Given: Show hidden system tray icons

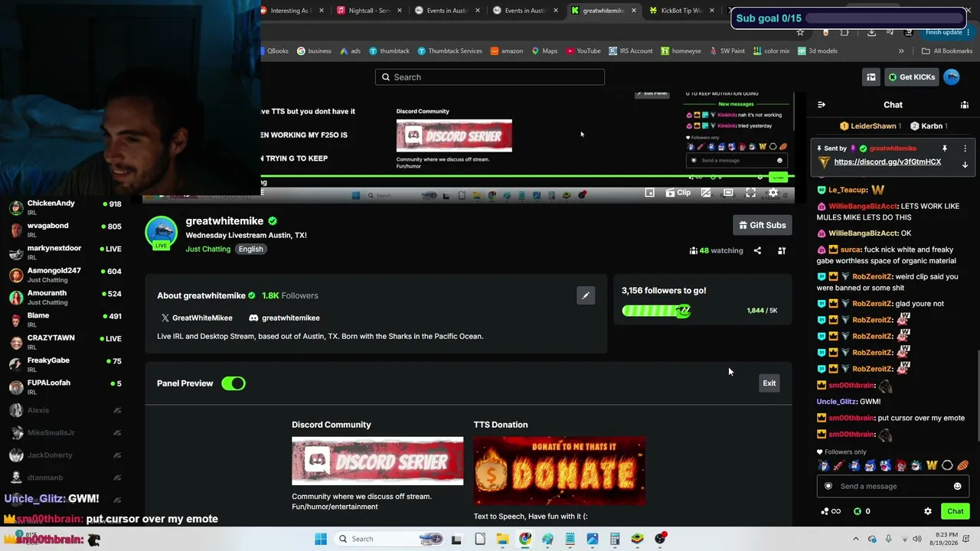Looking at the screenshot, I should 856,539.
